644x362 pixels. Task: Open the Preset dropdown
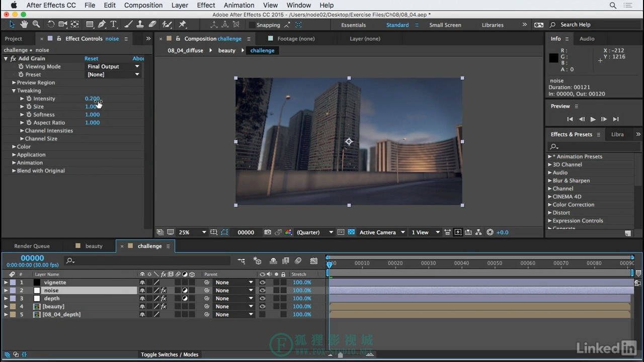pyautogui.click(x=113, y=74)
